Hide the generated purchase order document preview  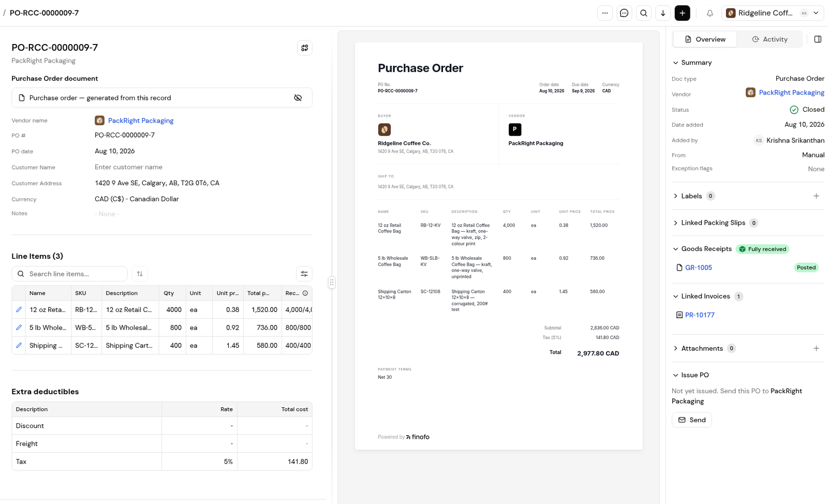[x=298, y=98]
